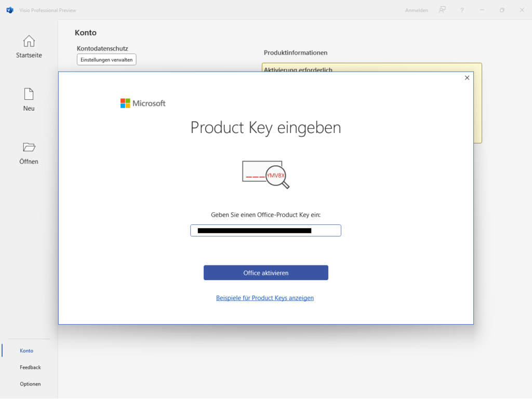Click the Einstellungen verwalten button

point(107,60)
